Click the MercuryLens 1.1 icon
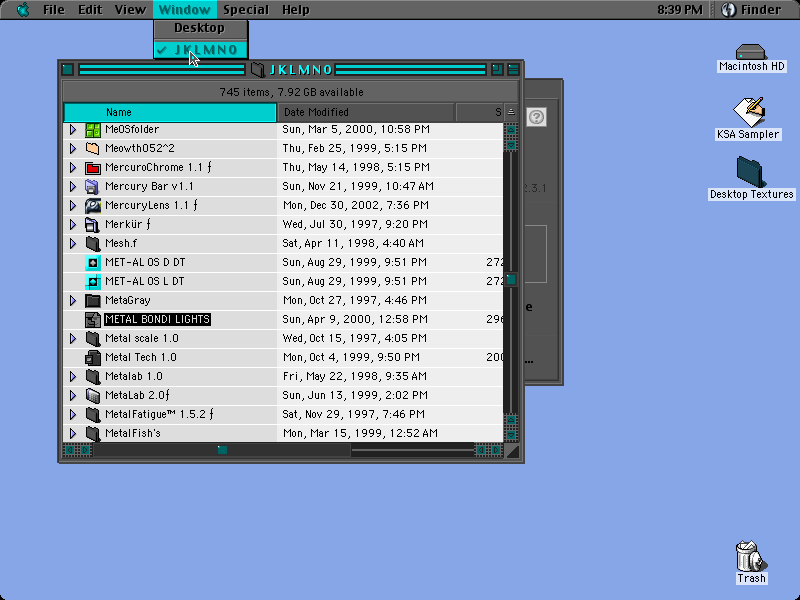The width and height of the screenshot is (800, 600). point(92,206)
